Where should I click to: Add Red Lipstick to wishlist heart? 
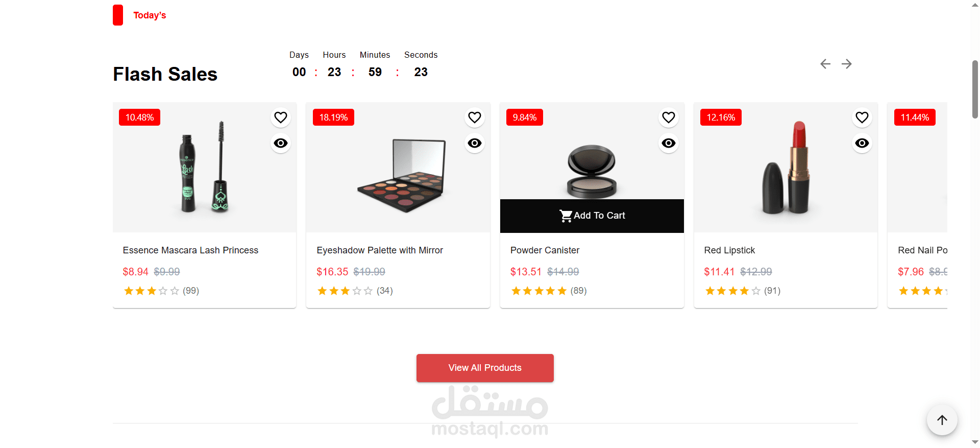point(862,117)
